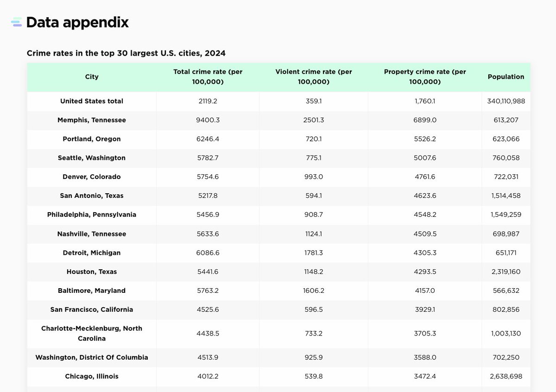This screenshot has width=556, height=392.
Task: Select the United States total row label
Action: coord(92,101)
